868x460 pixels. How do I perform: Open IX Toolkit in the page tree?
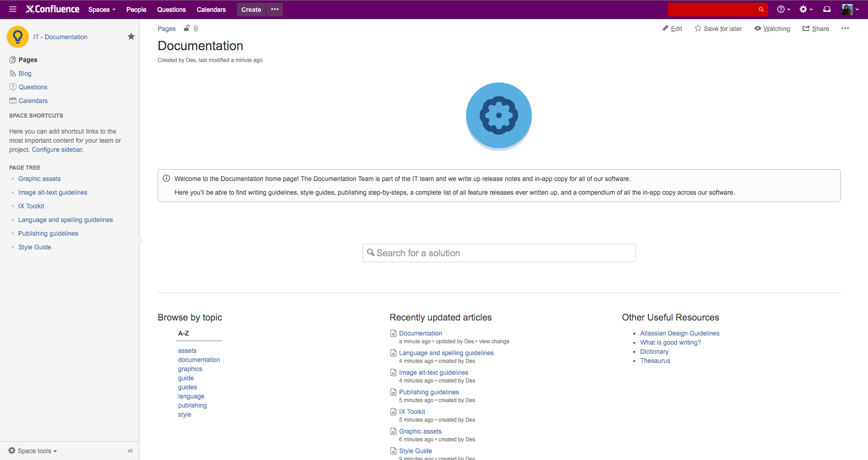click(x=31, y=206)
